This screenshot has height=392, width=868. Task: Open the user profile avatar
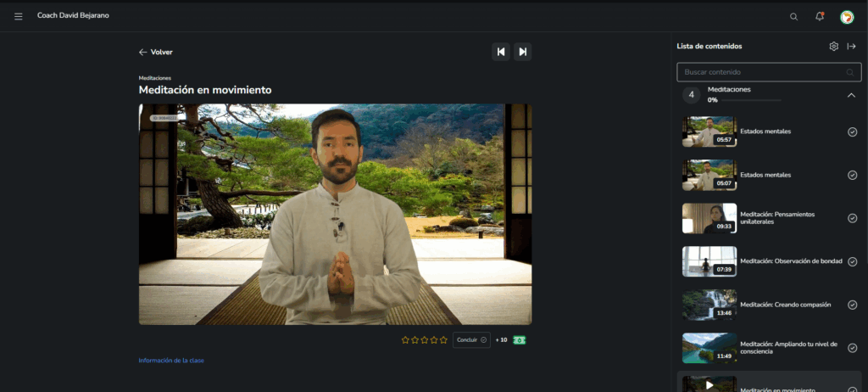point(847,17)
